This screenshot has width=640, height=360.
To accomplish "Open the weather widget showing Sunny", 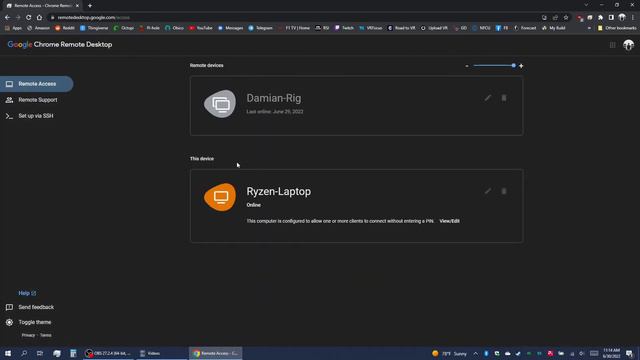I will click(x=449, y=353).
